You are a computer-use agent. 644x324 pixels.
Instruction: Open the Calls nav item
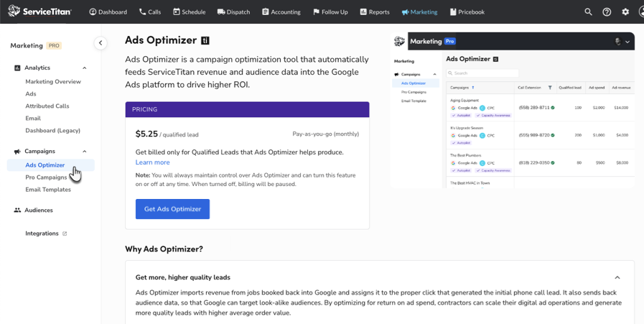(x=150, y=12)
